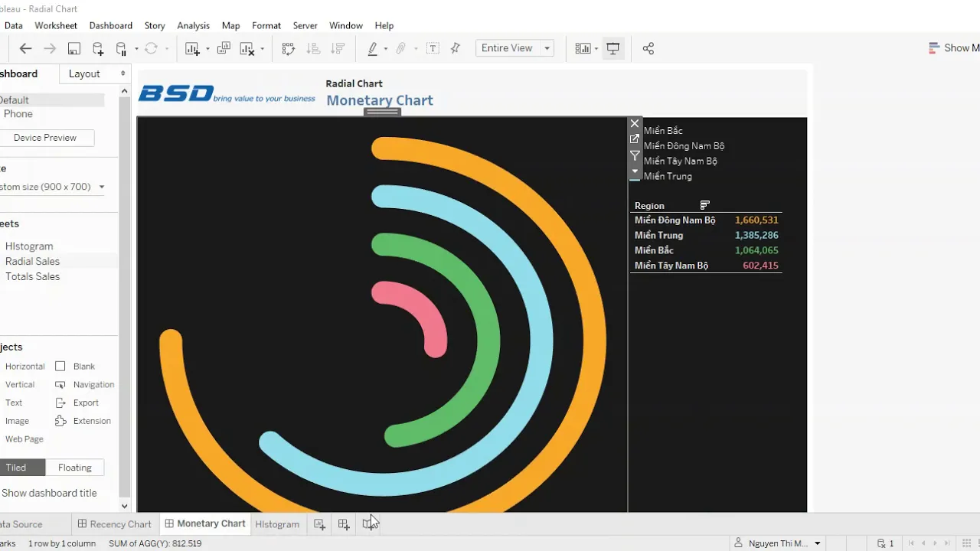The width and height of the screenshot is (980, 551).
Task: Click the Highlight pen icon
Action: click(373, 48)
